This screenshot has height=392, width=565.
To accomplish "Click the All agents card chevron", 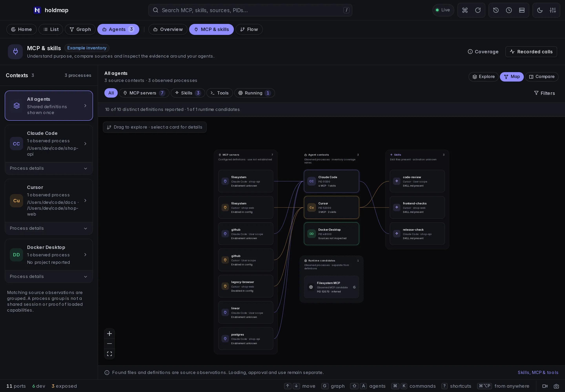I will click(x=85, y=106).
